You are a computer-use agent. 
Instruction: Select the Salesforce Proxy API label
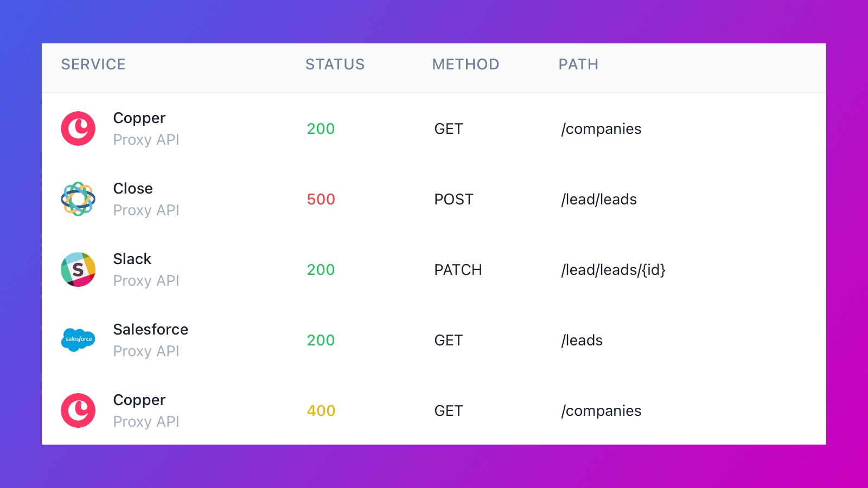(146, 351)
